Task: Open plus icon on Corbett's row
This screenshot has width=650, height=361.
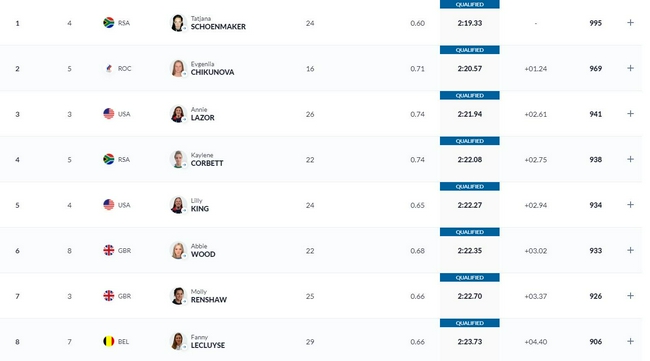Action: (x=630, y=160)
